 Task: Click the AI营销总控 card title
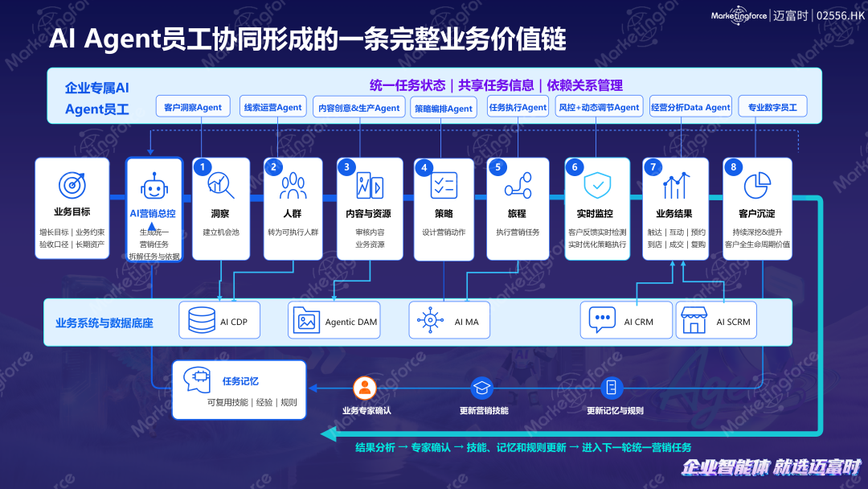(x=153, y=213)
